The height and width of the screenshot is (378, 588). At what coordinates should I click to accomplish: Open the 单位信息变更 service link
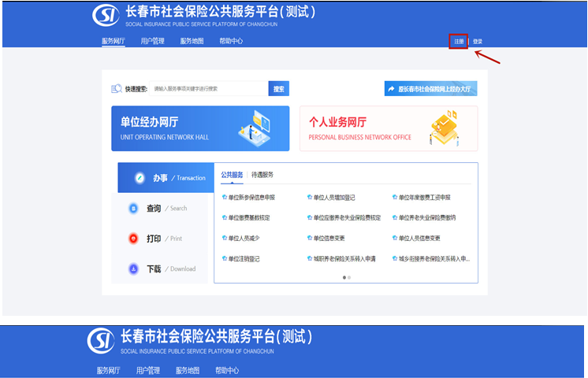pos(329,239)
